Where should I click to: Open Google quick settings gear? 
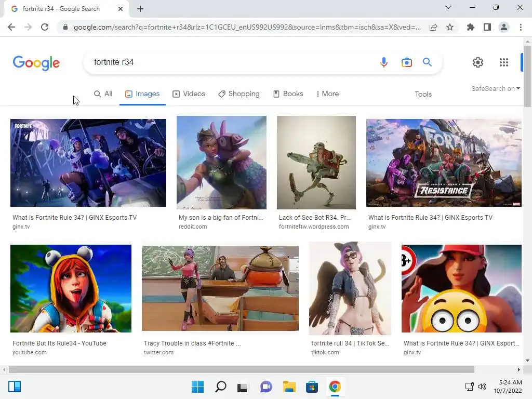[x=478, y=62]
